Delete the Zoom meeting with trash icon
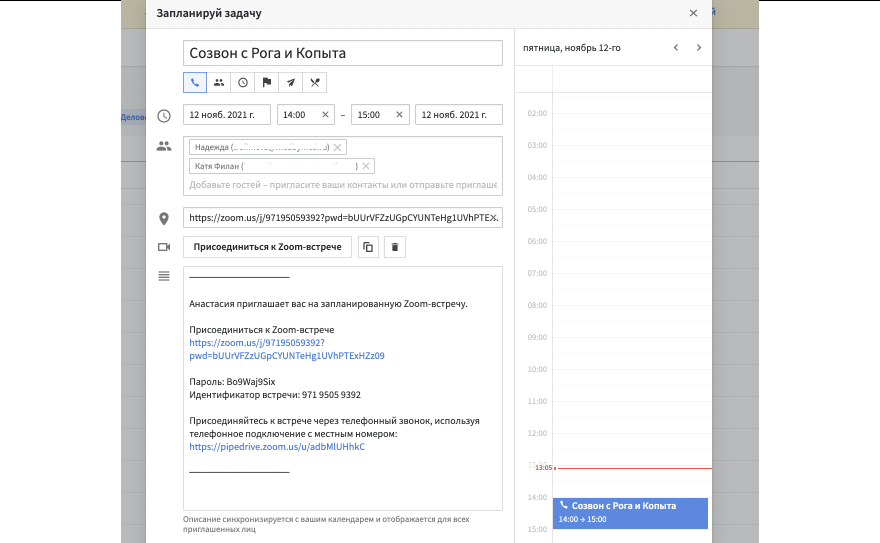The width and height of the screenshot is (880, 543). tap(395, 247)
